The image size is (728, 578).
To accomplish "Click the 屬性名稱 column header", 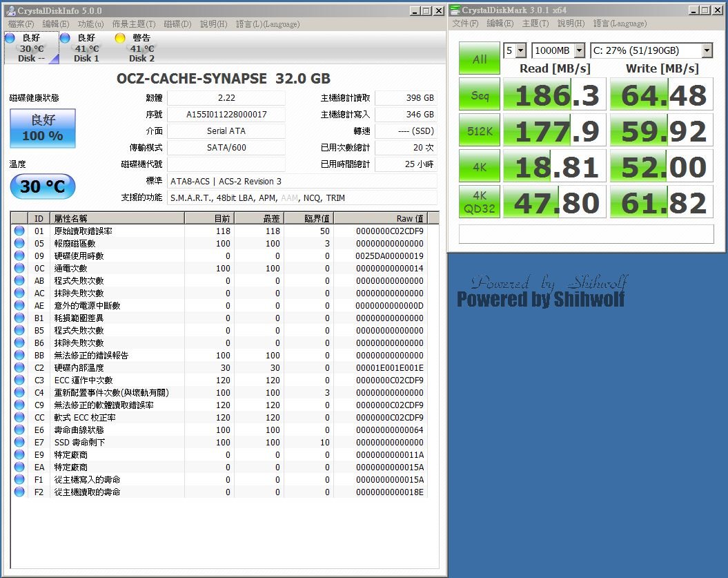I will point(117,218).
